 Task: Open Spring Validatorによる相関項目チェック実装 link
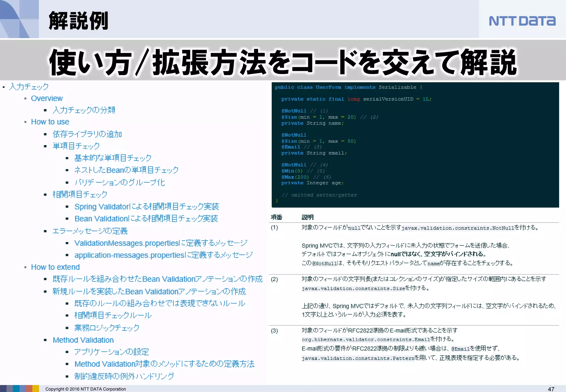[x=147, y=207]
